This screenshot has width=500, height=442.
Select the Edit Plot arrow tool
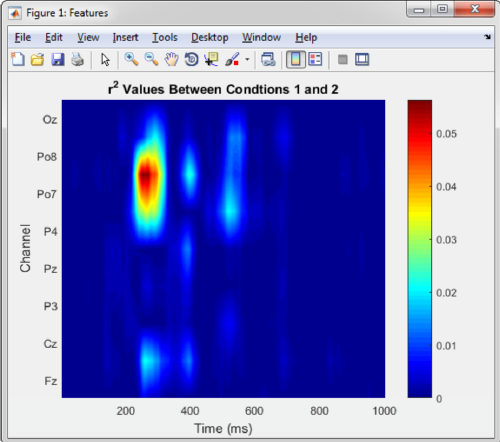click(105, 60)
